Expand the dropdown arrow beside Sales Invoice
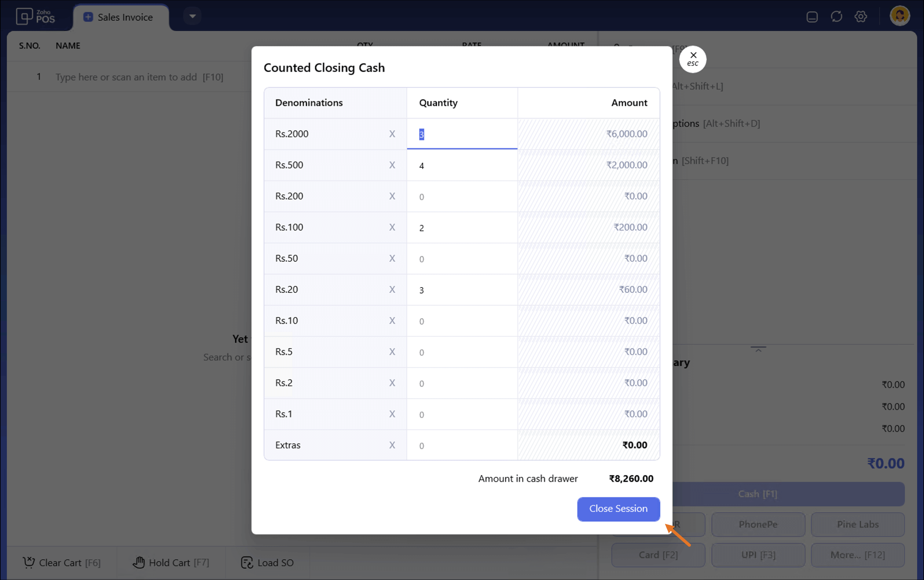The height and width of the screenshot is (580, 924). click(x=193, y=16)
